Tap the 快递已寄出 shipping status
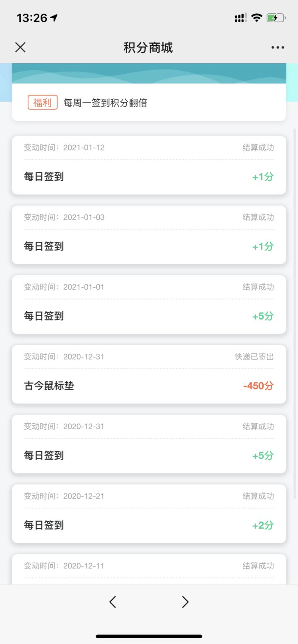Screen dimensions: 298x644 (x=254, y=357)
